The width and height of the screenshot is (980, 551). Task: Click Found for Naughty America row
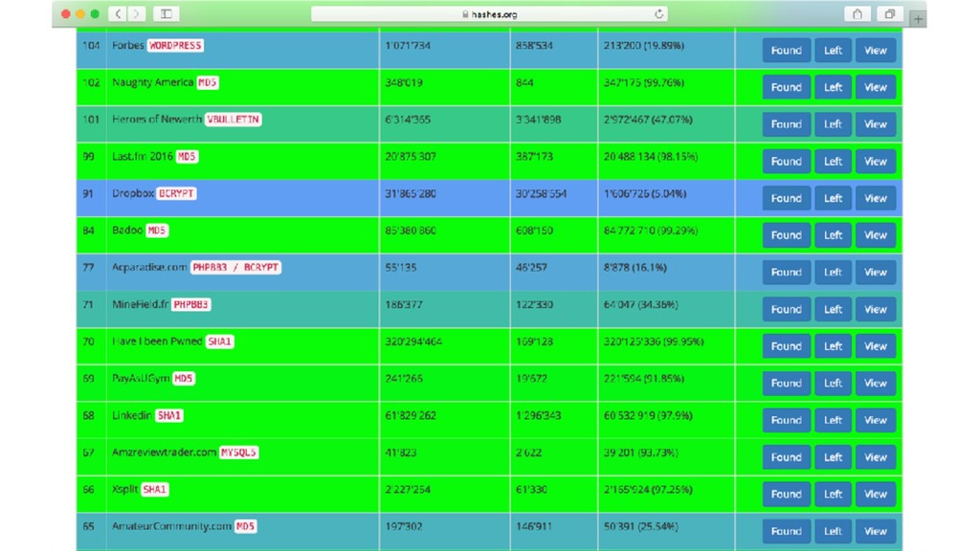point(787,87)
